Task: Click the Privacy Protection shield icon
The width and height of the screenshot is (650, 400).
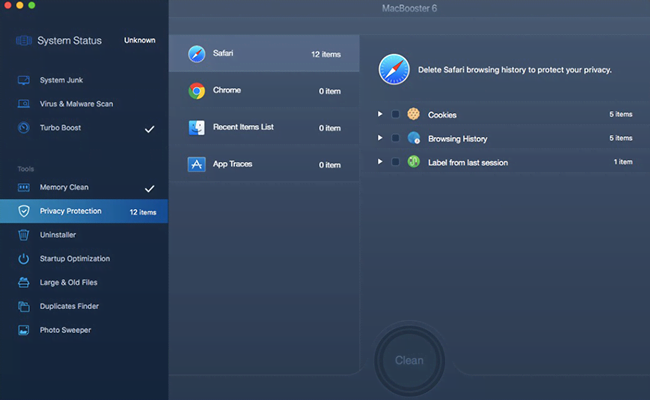Action: click(24, 211)
